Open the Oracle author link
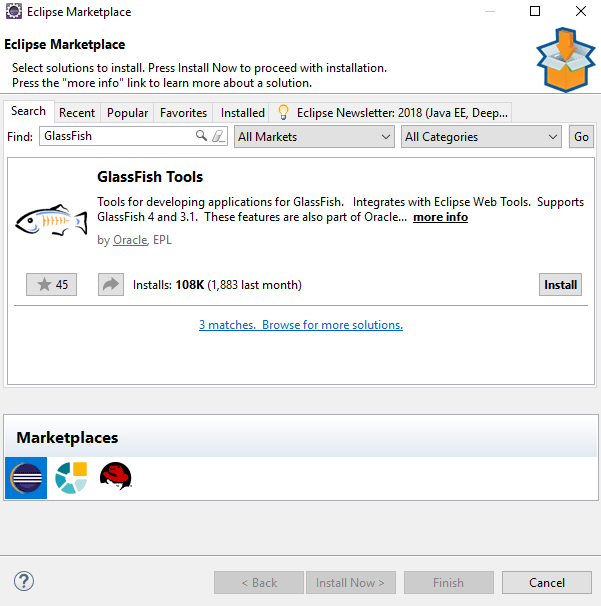The image size is (601, 606). [x=130, y=240]
